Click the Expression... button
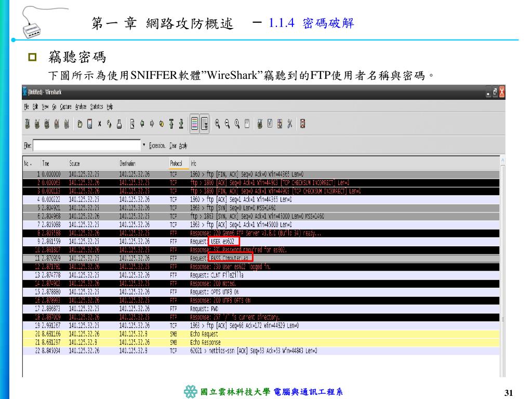The width and height of the screenshot is (532, 399). point(157,145)
